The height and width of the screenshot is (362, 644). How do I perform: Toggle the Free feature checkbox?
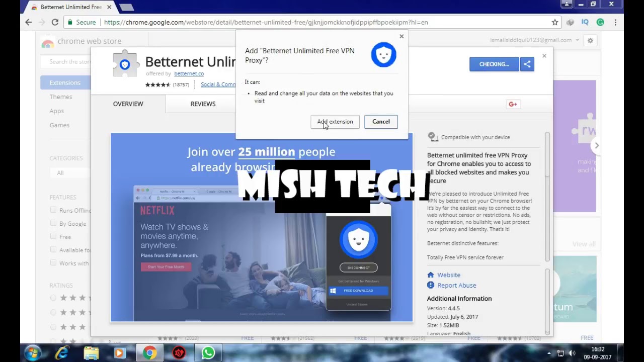coord(53,236)
